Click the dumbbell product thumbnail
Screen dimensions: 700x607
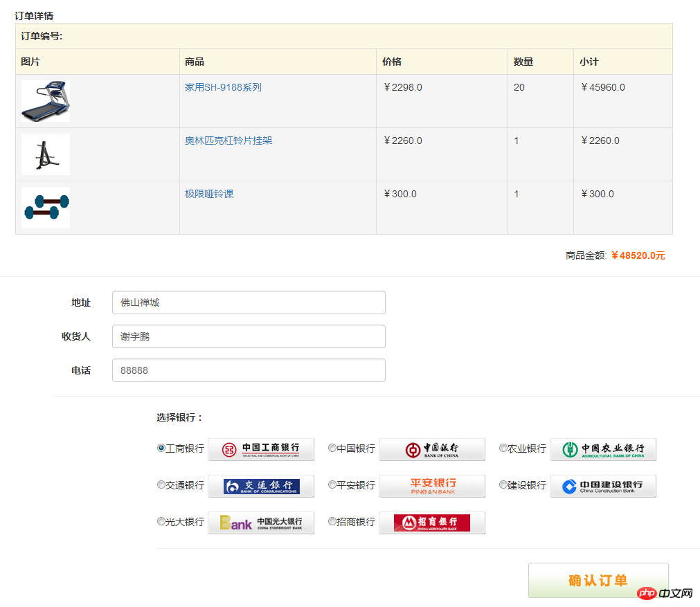46,208
